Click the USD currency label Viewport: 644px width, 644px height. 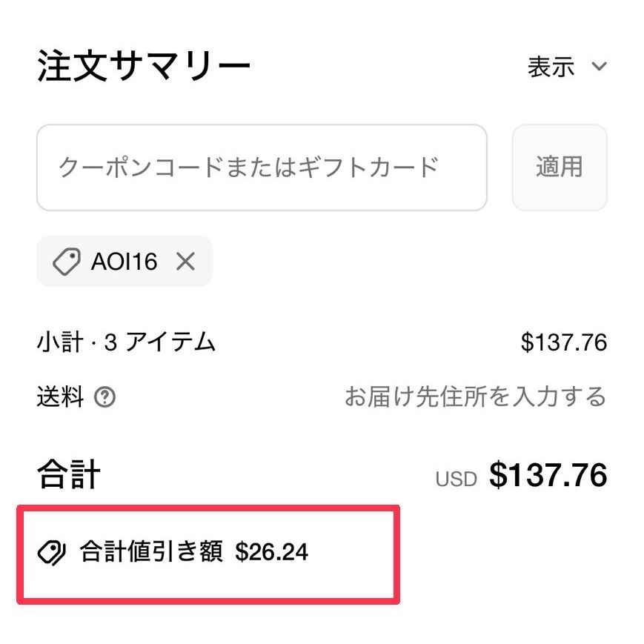456,479
